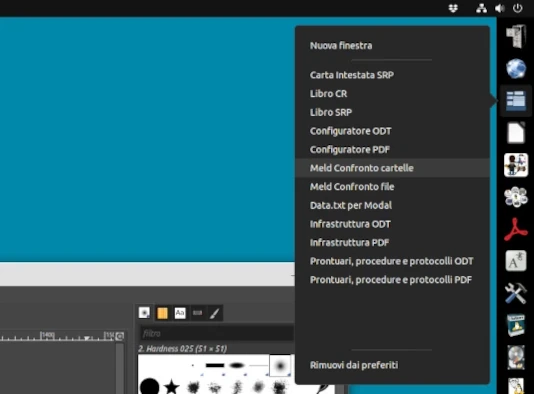
Task: Switch to GIMP Brushes tab
Action: (144, 313)
